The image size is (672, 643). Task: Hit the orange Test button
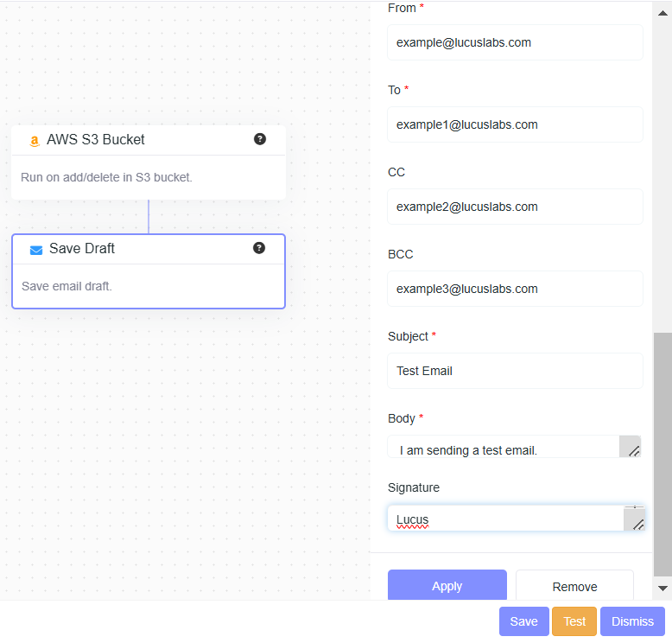click(x=574, y=621)
